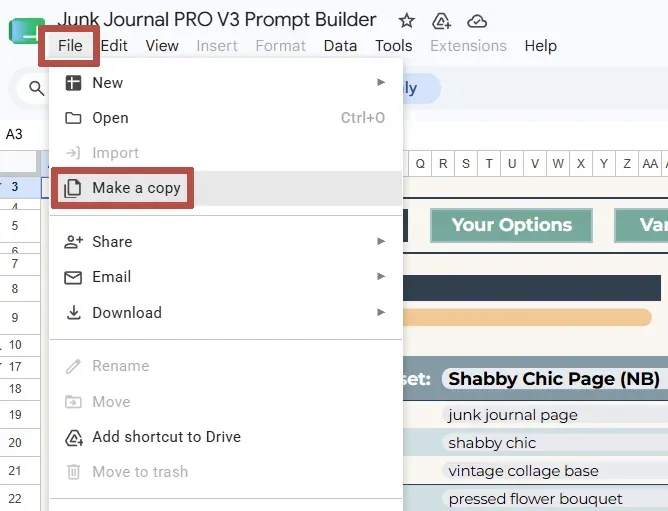The width and height of the screenshot is (668, 511).
Task: Open the Google Sheets home icon
Action: 26,31
